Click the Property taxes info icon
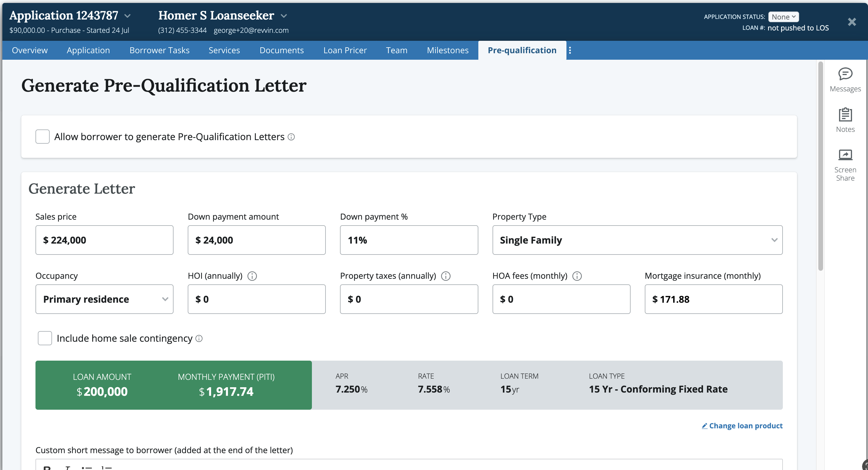Viewport: 868px width, 470px height. coord(446,276)
